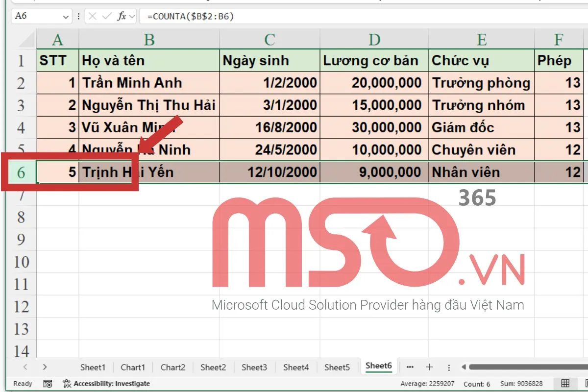The image size is (588, 392).
Task: Click the column D header
Action: (x=375, y=40)
